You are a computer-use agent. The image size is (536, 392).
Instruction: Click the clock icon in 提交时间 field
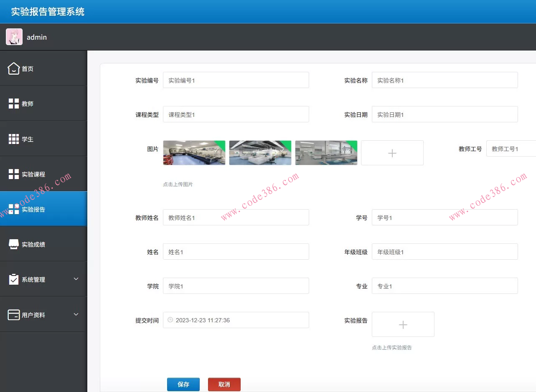pos(170,320)
